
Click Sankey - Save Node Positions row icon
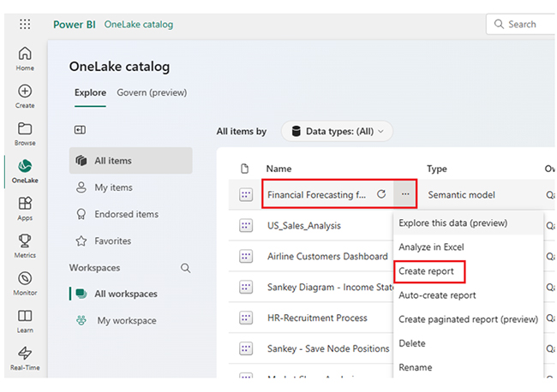coord(246,348)
